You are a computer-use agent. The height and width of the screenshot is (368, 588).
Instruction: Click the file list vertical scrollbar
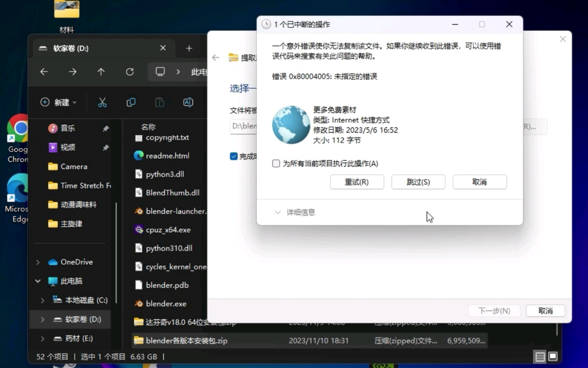point(557,330)
